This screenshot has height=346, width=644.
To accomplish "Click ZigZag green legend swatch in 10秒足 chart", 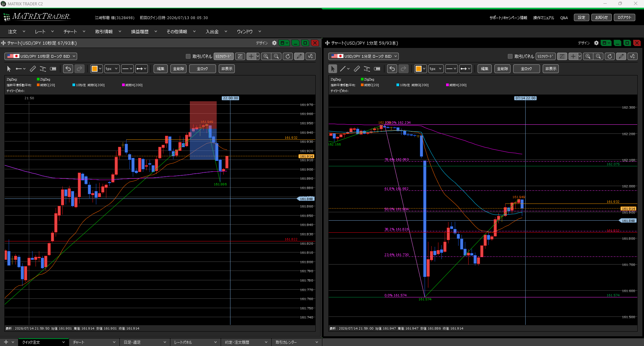I will coord(38,79).
